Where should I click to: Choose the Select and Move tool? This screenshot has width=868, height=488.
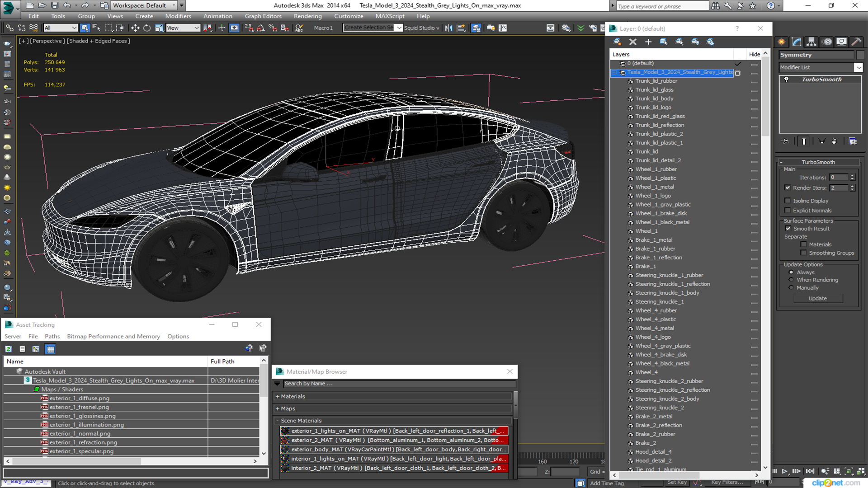135,28
